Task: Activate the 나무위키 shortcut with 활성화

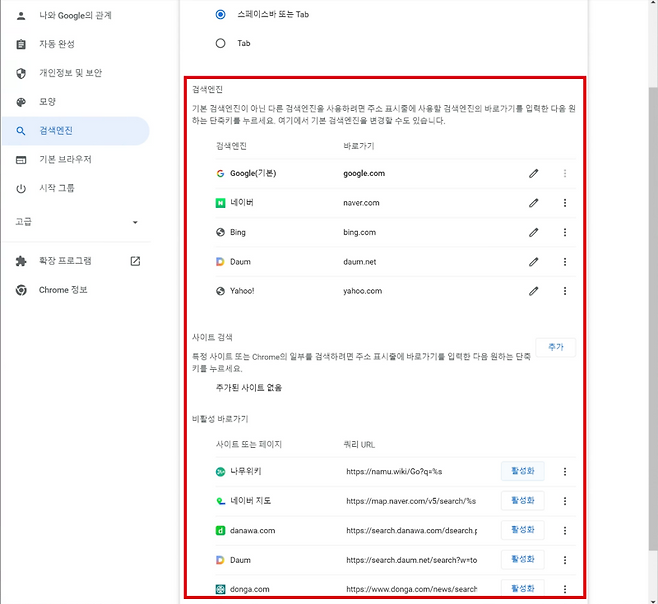Action: coord(522,471)
